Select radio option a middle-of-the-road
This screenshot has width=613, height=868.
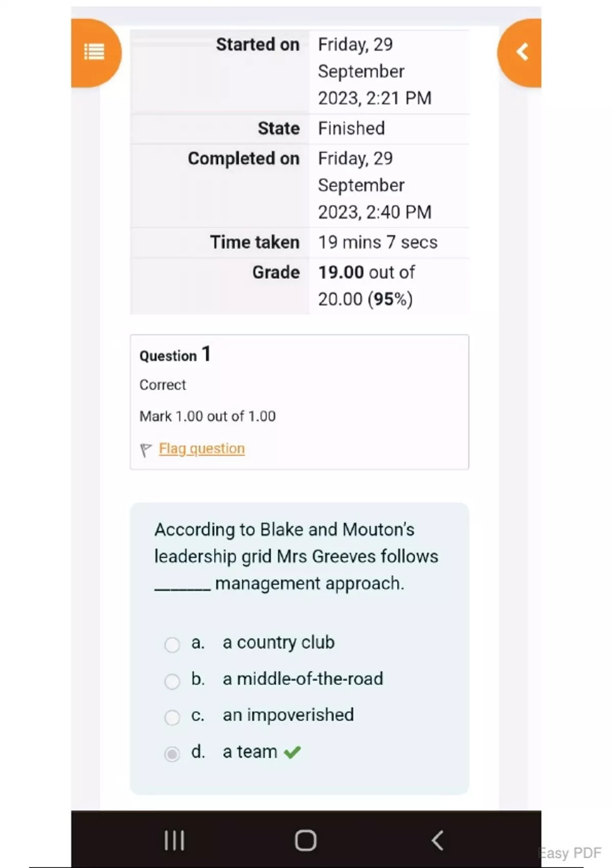172,681
